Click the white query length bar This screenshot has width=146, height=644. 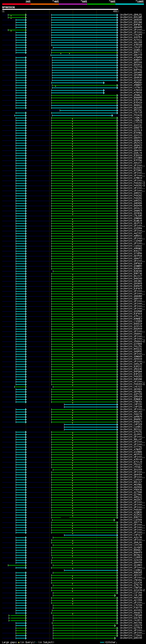(60, 10)
